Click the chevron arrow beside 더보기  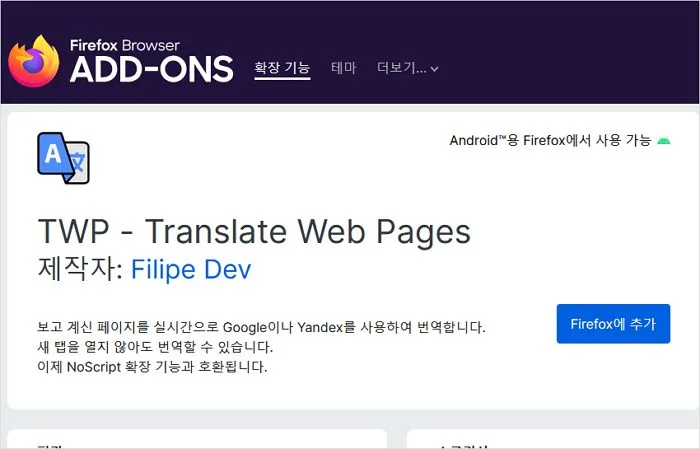click(x=434, y=69)
